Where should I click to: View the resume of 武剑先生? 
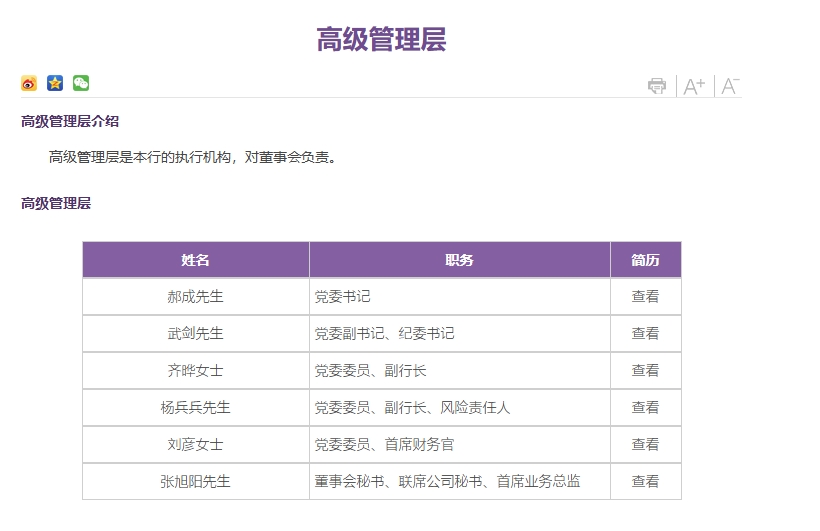(x=645, y=333)
